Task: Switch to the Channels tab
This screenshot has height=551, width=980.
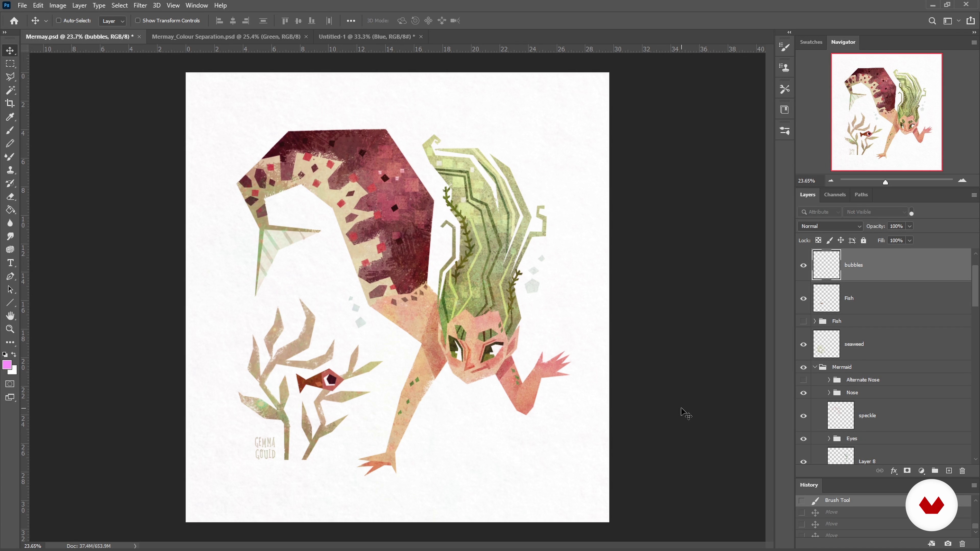Action: pos(835,195)
